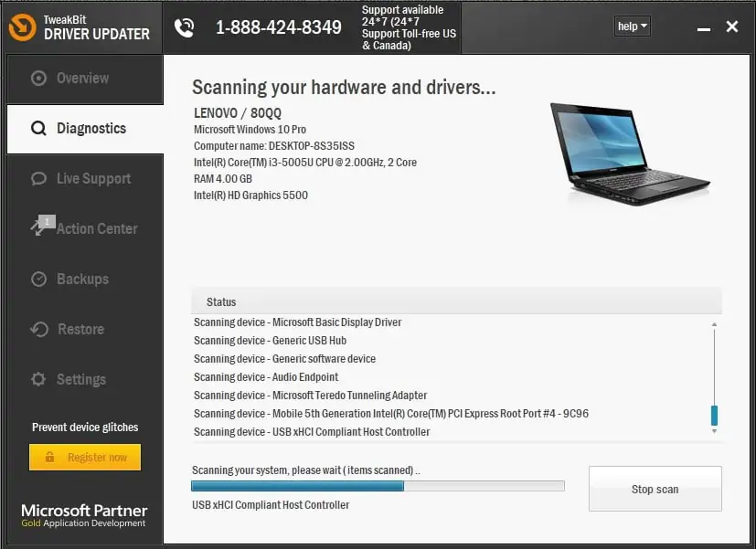Image resolution: width=756 pixels, height=549 pixels.
Task: Click the Restore circular arrow icon
Action: pos(39,330)
